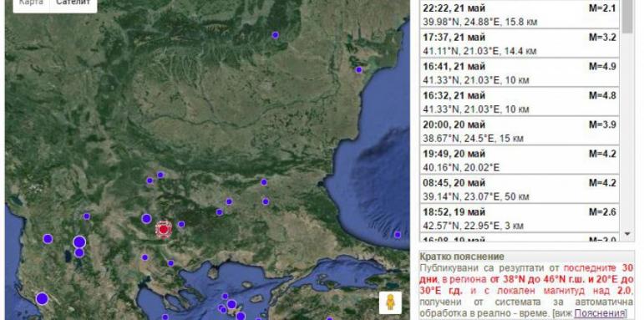Viewport: 644px width, 320px height.
Task: Click the large purple marker directly left of the red epicenter
Action: 147,219
